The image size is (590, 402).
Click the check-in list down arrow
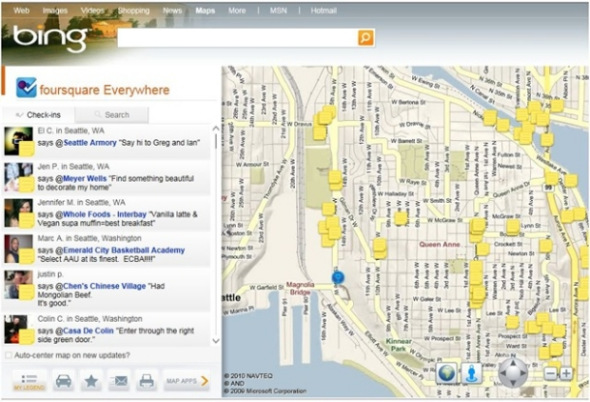coord(216,341)
